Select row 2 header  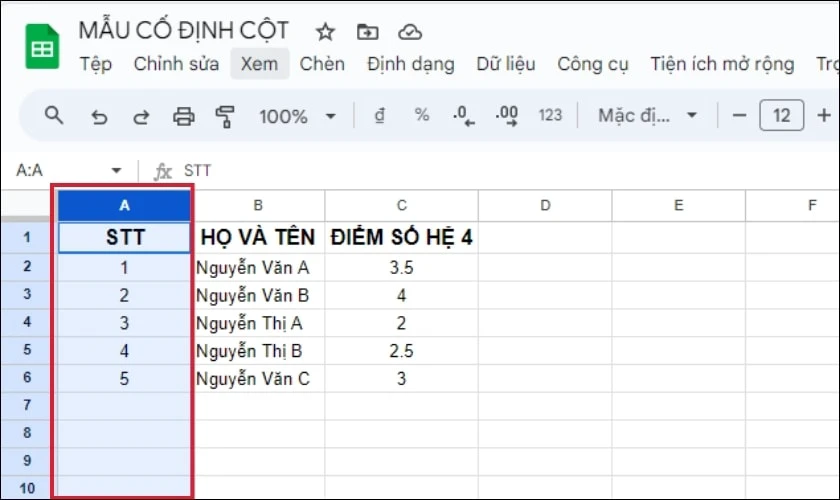[27, 266]
